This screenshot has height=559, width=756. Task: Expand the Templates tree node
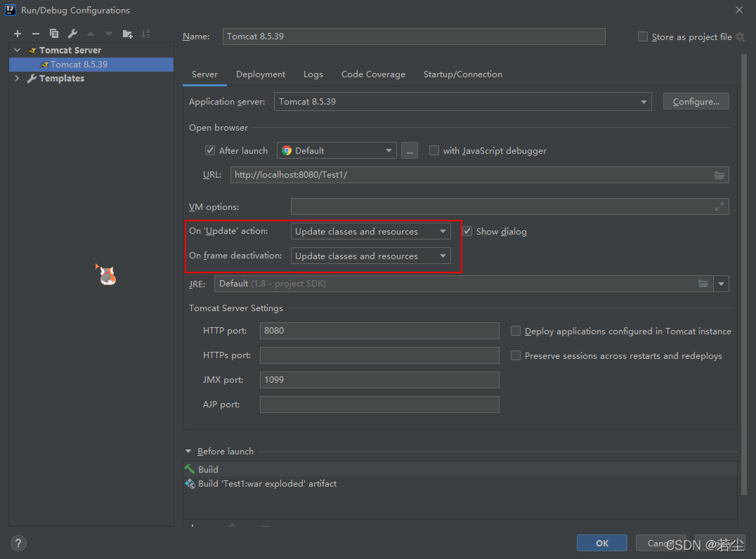(x=18, y=78)
